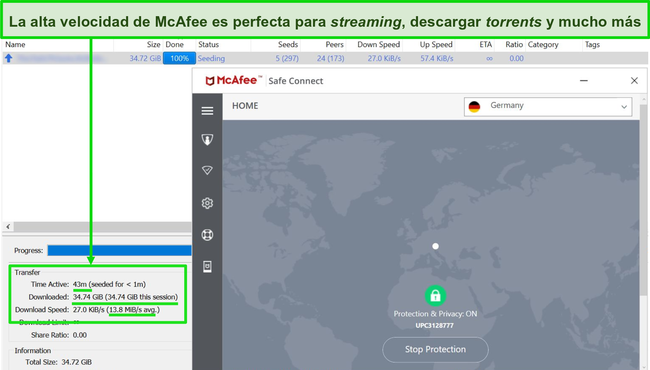The height and width of the screenshot is (370, 650).
Task: Click the Safe Connect title text
Action: [296, 81]
